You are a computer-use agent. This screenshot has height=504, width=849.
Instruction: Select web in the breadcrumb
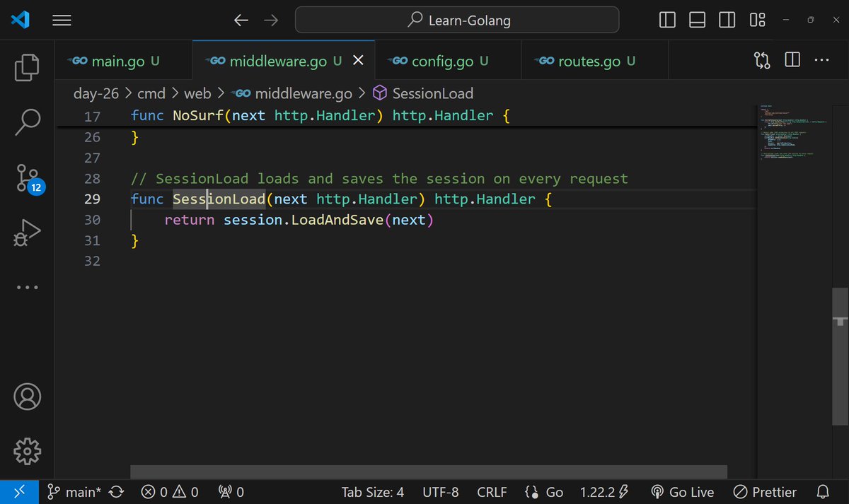point(198,93)
